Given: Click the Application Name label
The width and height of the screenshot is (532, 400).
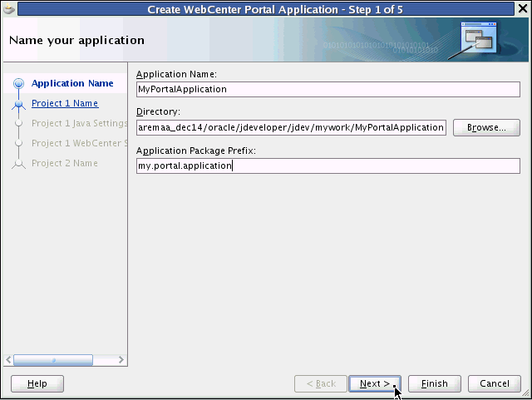Looking at the screenshot, I should (176, 74).
